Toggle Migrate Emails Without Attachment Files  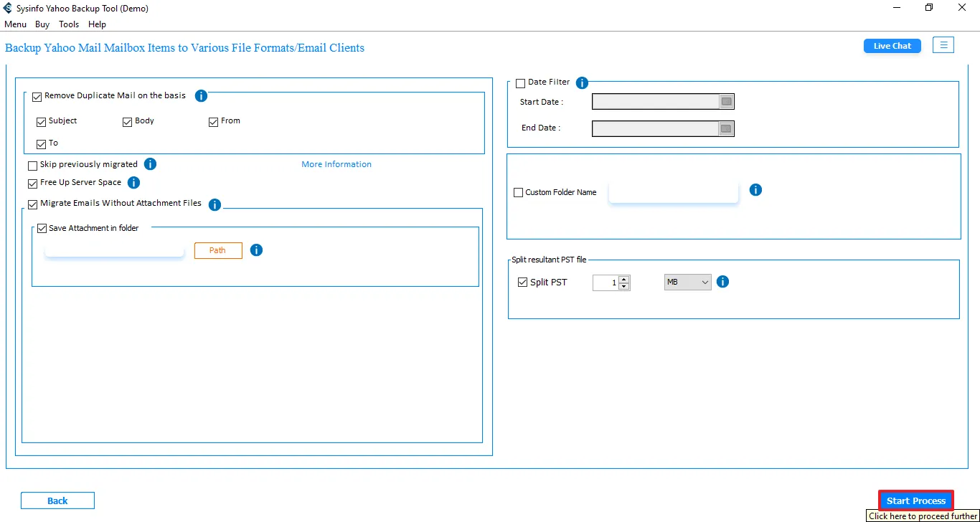pyautogui.click(x=32, y=204)
